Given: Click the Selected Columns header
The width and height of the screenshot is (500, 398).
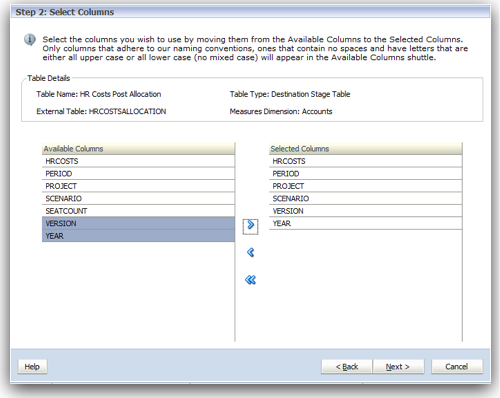Looking at the screenshot, I should [366, 149].
